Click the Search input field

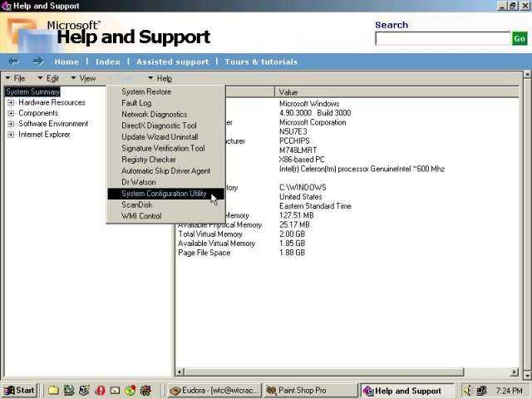coord(442,38)
